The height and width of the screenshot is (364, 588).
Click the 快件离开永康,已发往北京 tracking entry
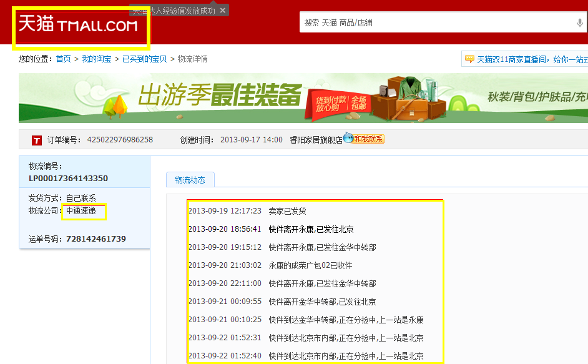311,229
